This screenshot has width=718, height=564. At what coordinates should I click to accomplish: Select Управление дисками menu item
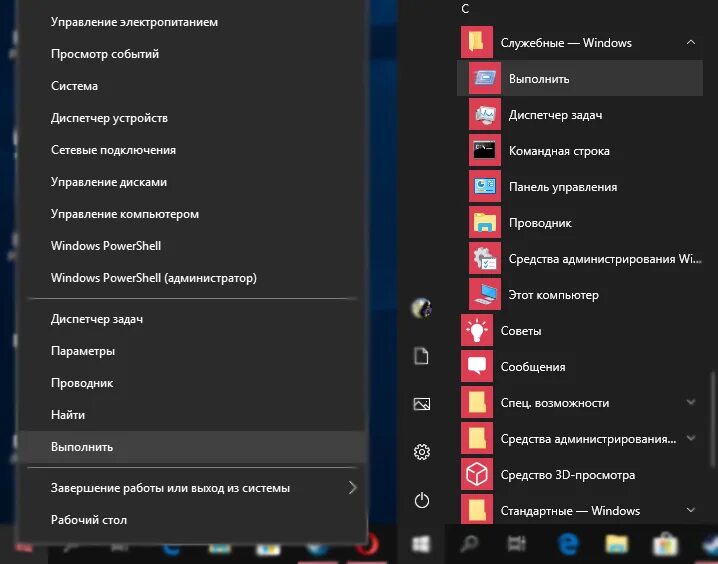(109, 182)
